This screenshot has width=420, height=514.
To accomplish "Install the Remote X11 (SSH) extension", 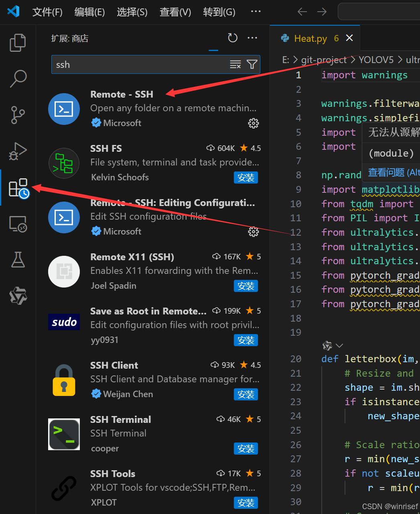I will point(246,286).
